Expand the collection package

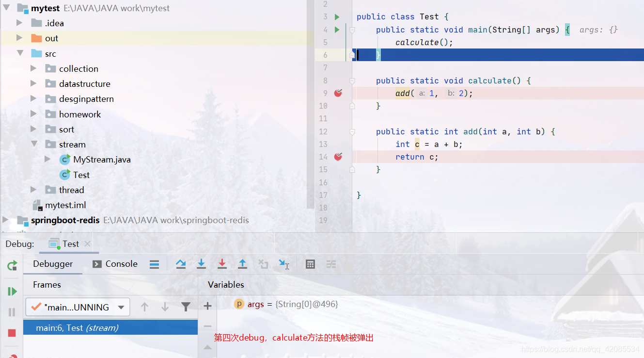tap(33, 68)
